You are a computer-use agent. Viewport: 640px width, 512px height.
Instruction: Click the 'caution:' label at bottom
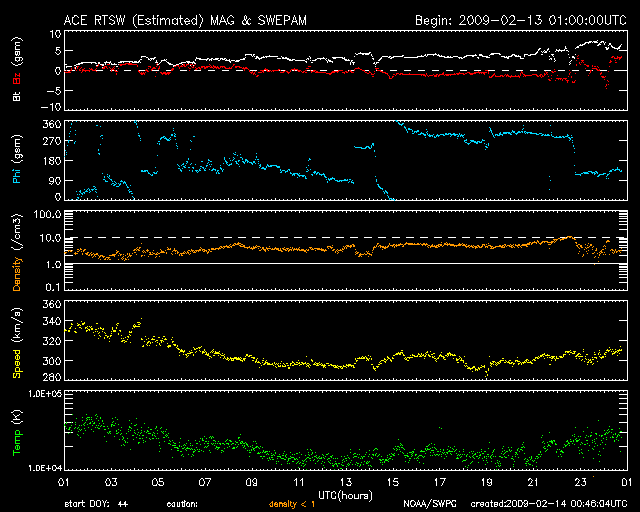(x=182, y=504)
